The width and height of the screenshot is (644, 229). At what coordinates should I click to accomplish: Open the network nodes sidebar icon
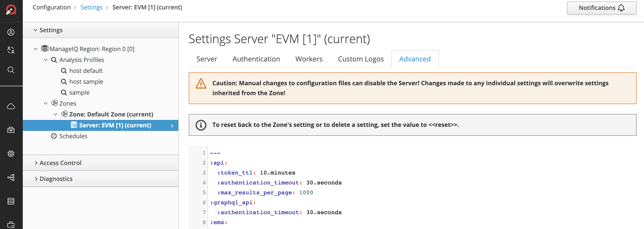click(11, 177)
